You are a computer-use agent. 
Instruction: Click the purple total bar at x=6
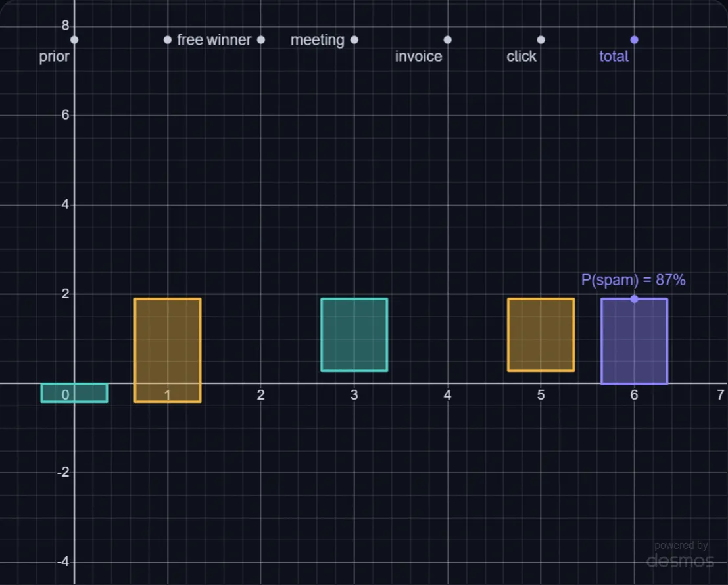click(x=634, y=341)
